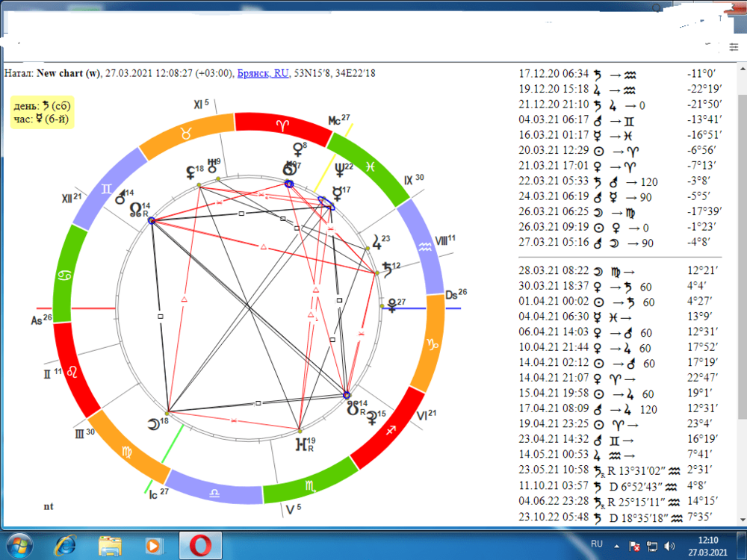The image size is (747, 560).
Task: Click the Leo sign segment on chart
Action: tap(73, 371)
